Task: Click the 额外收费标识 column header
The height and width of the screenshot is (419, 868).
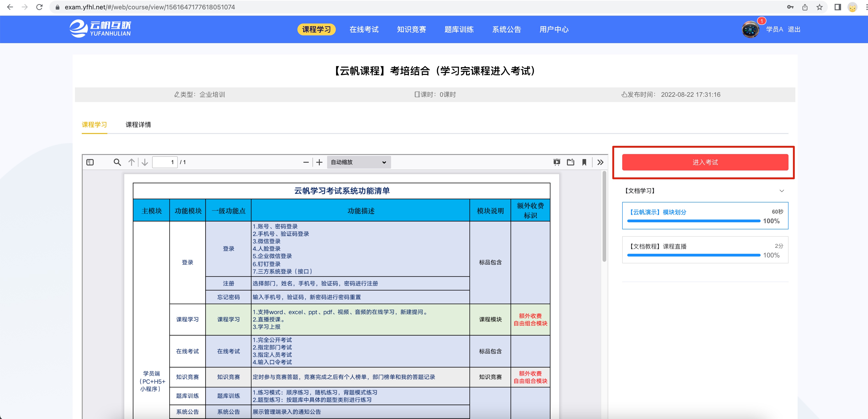Action: click(530, 210)
